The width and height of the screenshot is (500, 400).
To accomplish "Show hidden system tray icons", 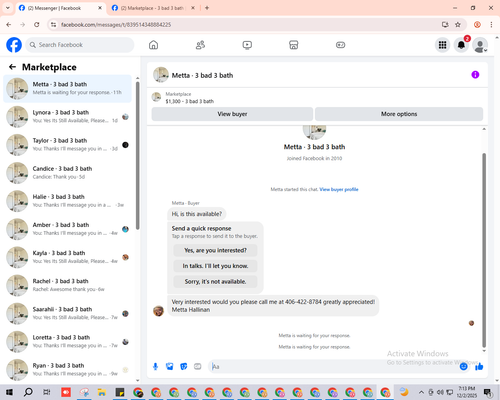I will (421, 392).
